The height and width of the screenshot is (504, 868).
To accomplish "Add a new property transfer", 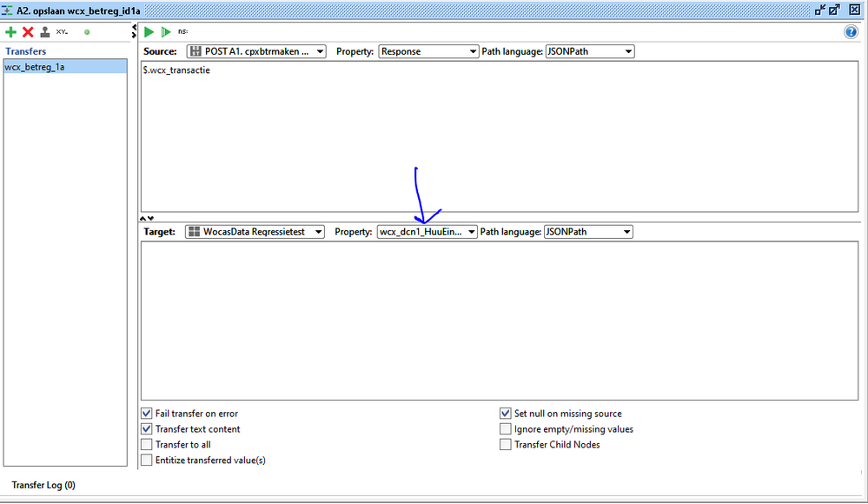I will (10, 32).
